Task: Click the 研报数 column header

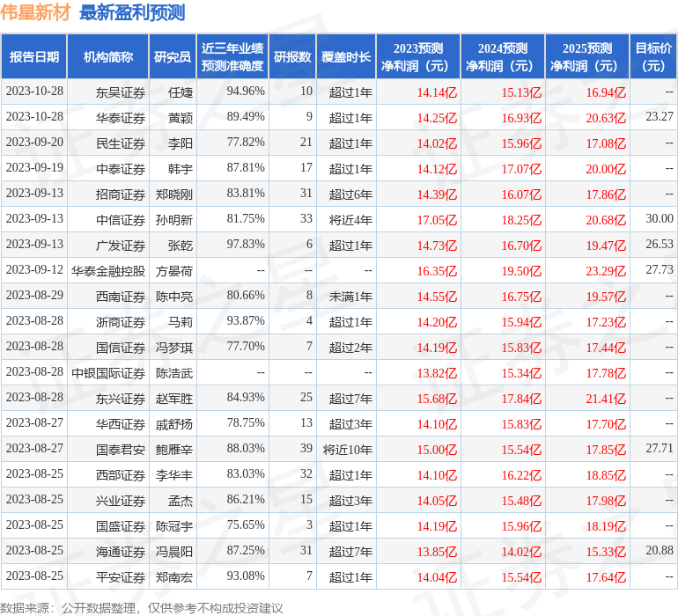Action: [292, 56]
